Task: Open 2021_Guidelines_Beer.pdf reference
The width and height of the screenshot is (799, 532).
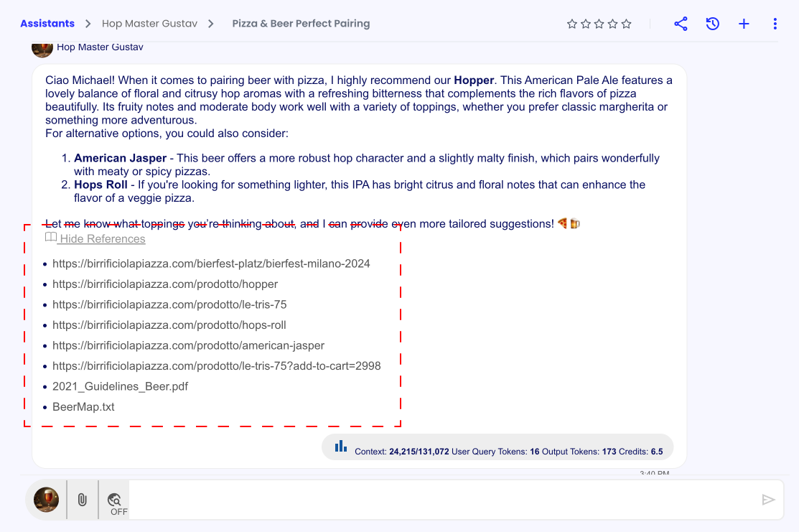Action: pyautogui.click(x=121, y=386)
